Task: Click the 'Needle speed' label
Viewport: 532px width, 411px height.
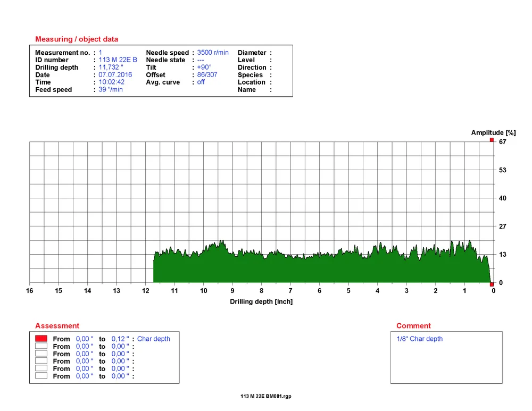Action: point(167,53)
